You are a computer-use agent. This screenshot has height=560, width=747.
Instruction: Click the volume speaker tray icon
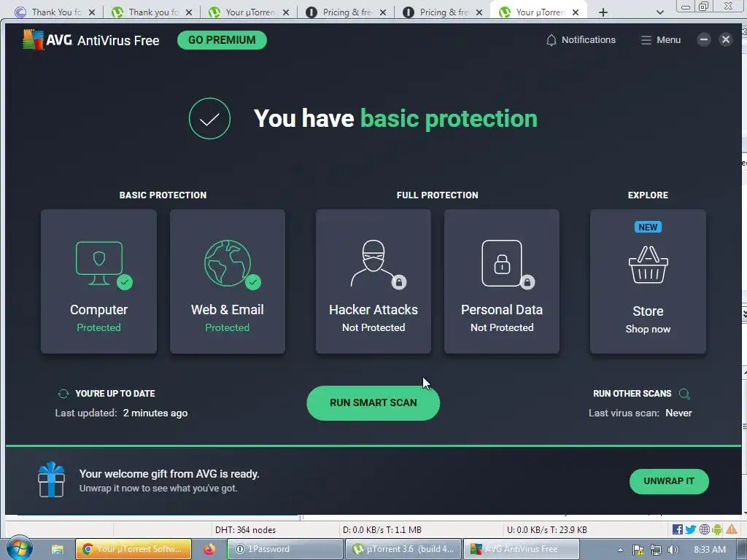click(x=673, y=550)
